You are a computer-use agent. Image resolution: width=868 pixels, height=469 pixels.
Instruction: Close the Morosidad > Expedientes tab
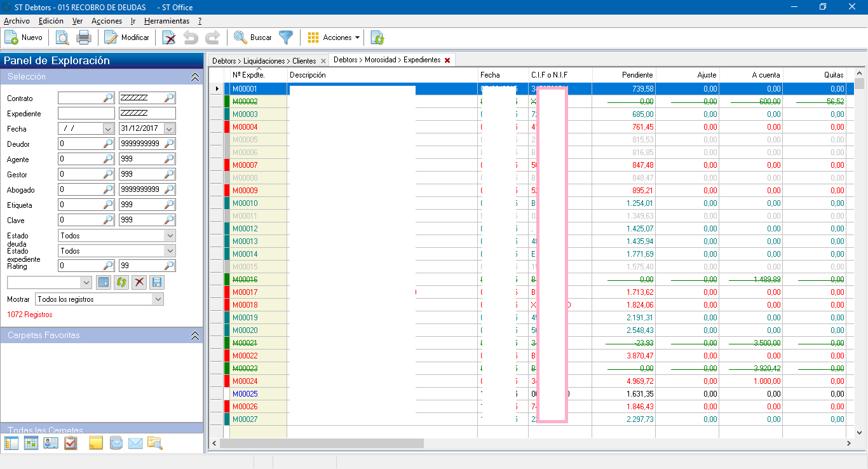tap(447, 60)
